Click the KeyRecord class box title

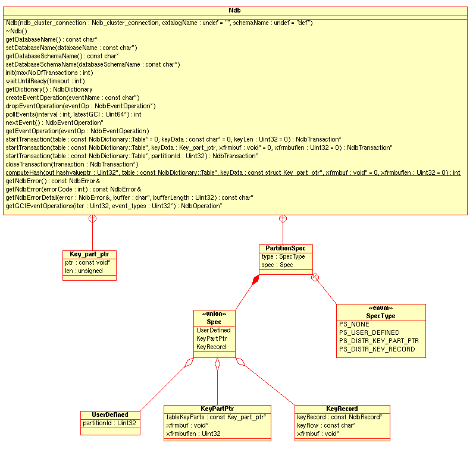click(x=342, y=409)
